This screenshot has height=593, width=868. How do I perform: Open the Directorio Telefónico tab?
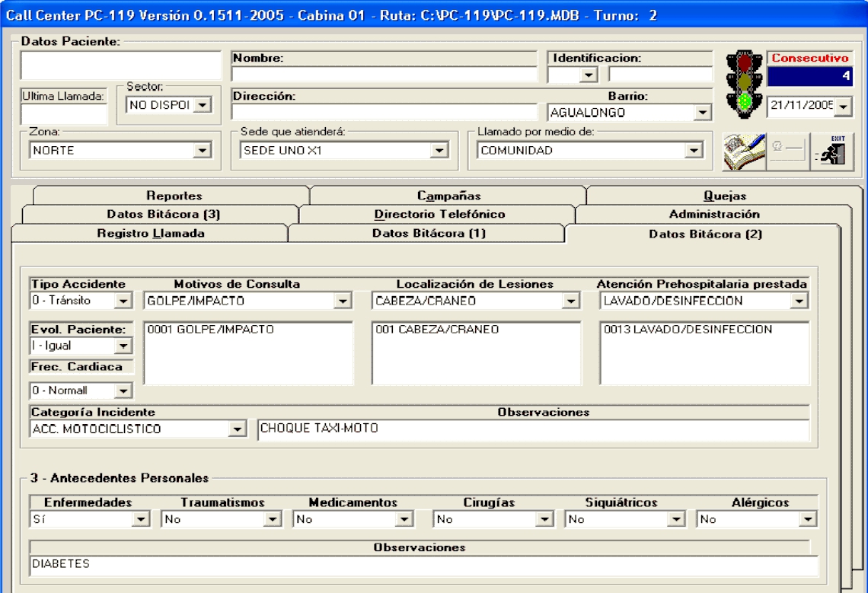click(439, 215)
